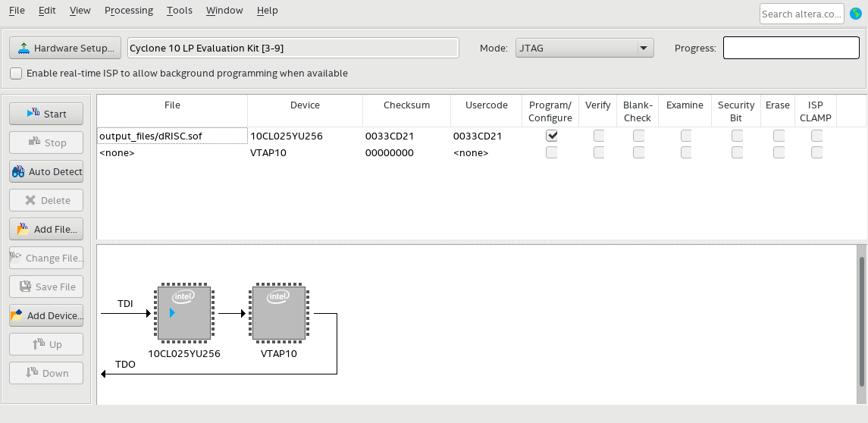Click the Device column header
This screenshot has height=423, width=868.
point(305,111)
